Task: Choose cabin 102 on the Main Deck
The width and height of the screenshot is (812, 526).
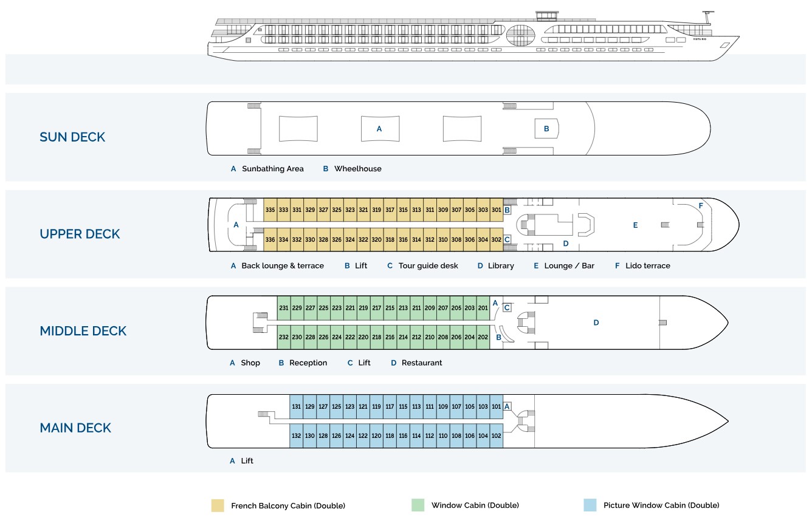Action: tap(496, 435)
